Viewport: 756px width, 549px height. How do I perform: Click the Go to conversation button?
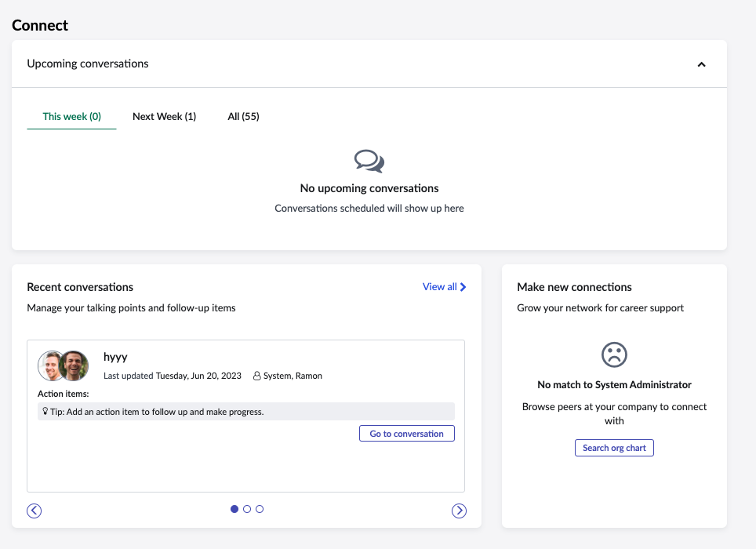[407, 434]
